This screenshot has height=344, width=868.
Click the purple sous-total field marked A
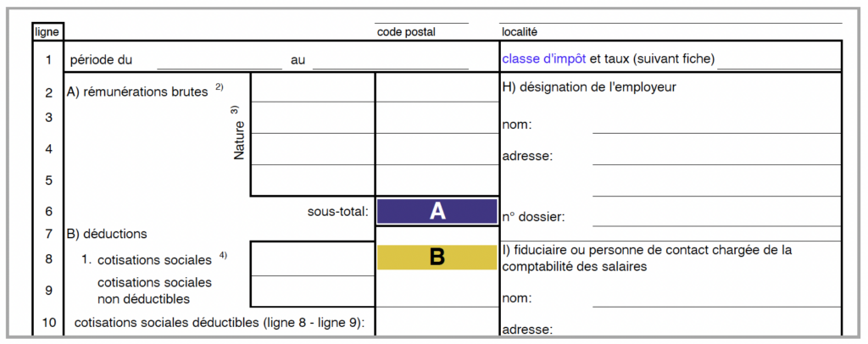click(437, 211)
